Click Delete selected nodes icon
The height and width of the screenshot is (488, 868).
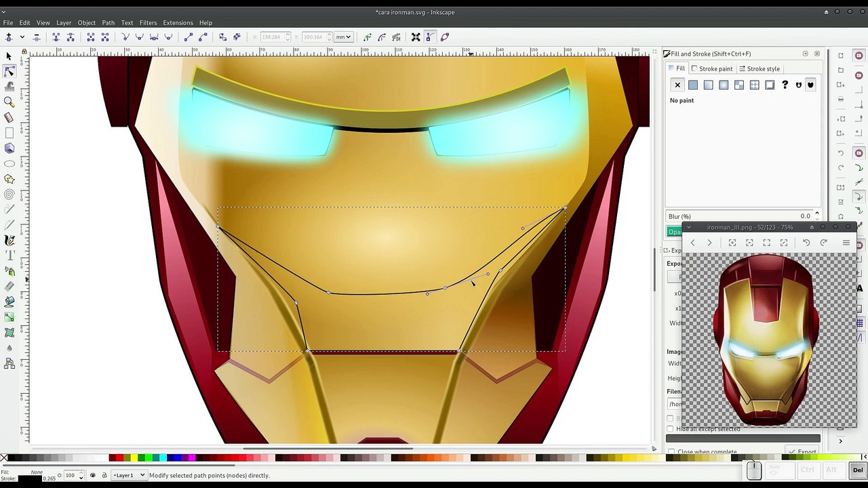coord(37,37)
